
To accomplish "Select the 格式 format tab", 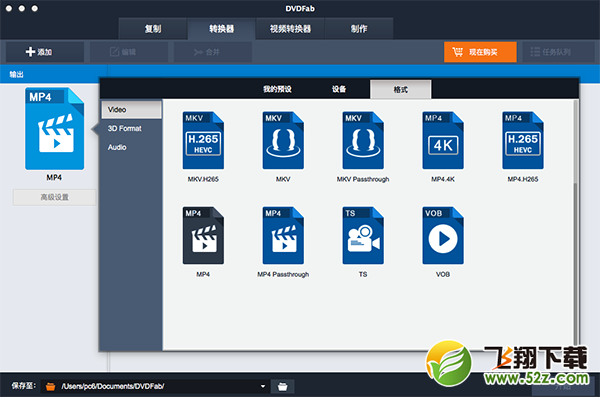I will [x=401, y=89].
